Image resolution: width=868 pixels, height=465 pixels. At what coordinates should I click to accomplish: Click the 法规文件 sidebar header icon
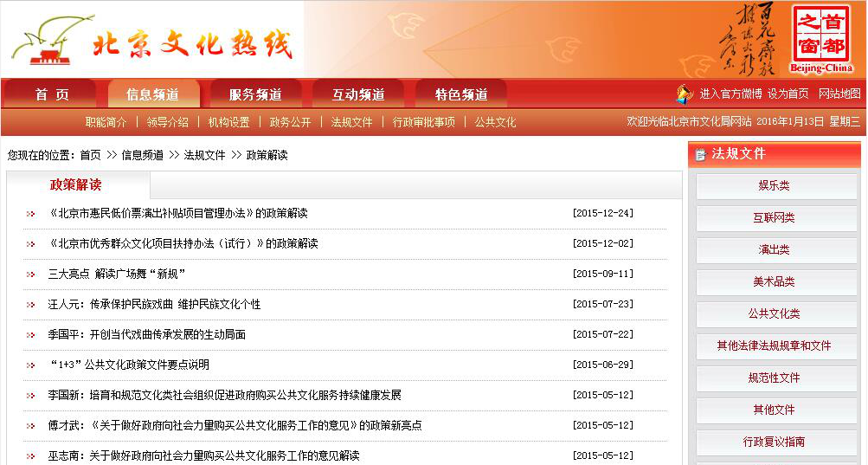click(x=700, y=155)
